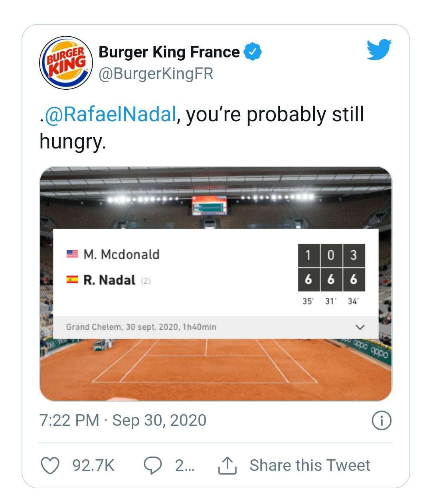
Task: Click the @BurgerKingFR handle
Action: (x=156, y=74)
